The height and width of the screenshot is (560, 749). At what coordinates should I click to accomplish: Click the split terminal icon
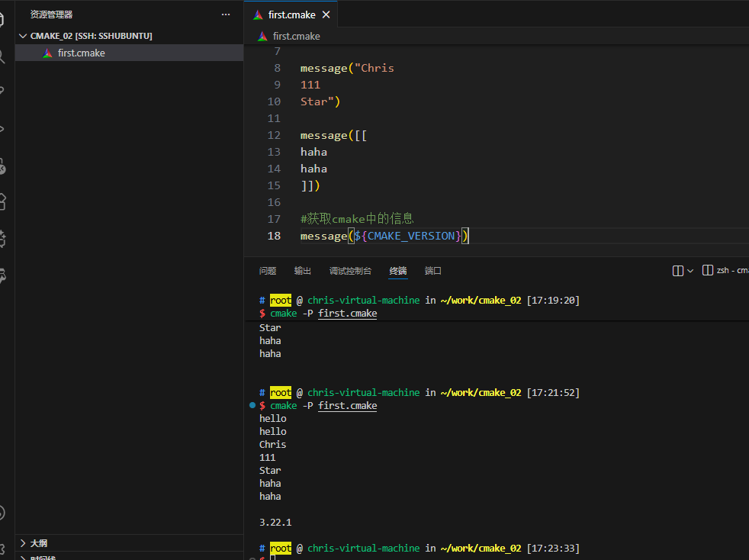pyautogui.click(x=677, y=271)
